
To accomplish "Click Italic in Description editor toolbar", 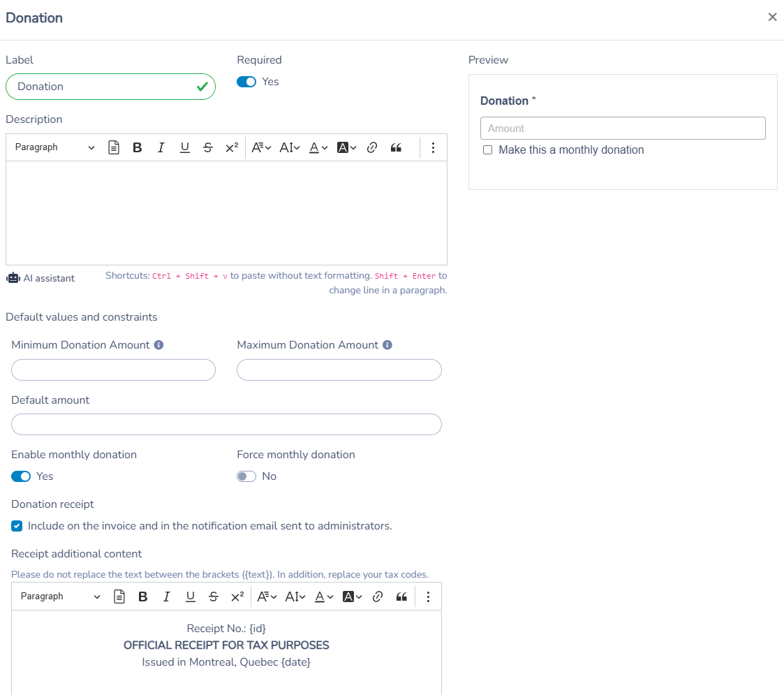I will (161, 147).
